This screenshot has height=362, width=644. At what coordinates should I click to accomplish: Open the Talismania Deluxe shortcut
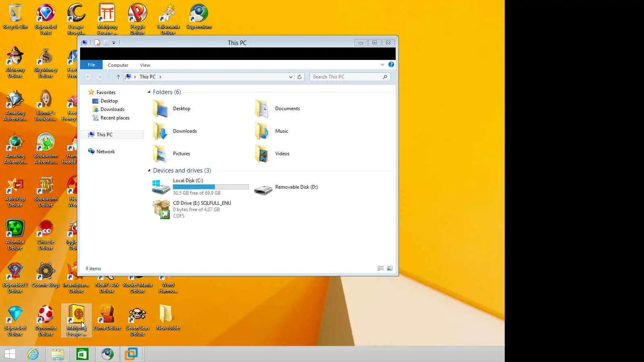[x=168, y=19]
